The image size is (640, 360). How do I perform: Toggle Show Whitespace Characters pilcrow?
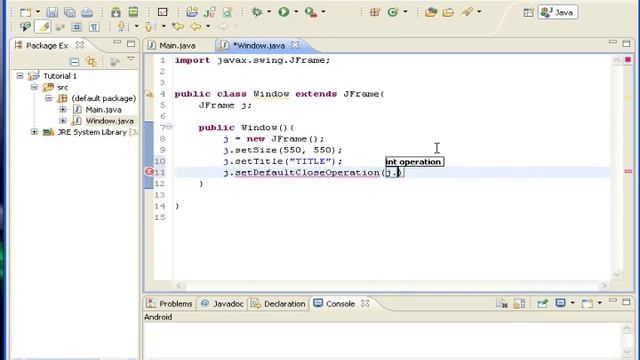[94, 27]
